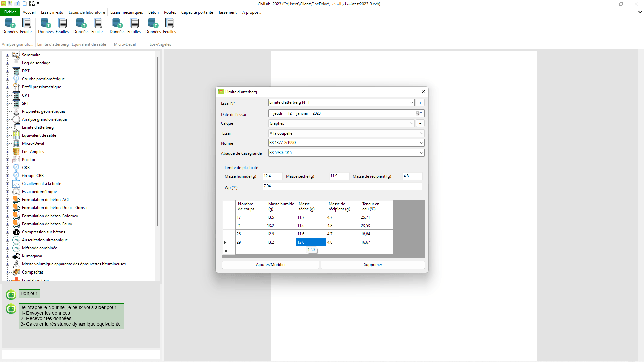Open the Essai 'A la coupelle' dropdown
Screen dimensions: 644x362
pos(421,133)
